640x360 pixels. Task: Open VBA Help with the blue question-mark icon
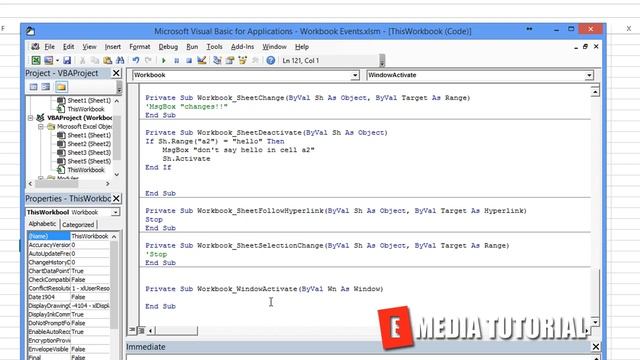pyautogui.click(x=271, y=60)
